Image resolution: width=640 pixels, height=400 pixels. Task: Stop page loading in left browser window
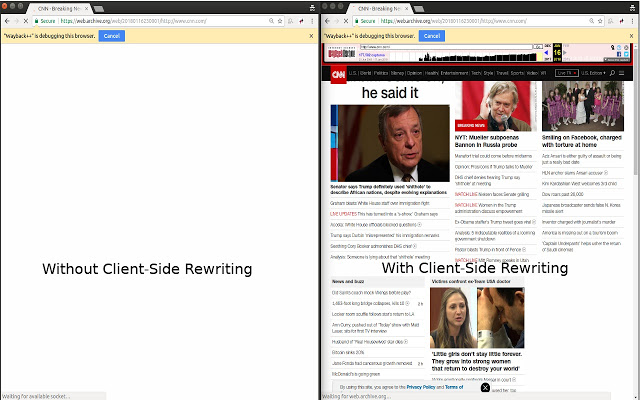(x=25, y=21)
